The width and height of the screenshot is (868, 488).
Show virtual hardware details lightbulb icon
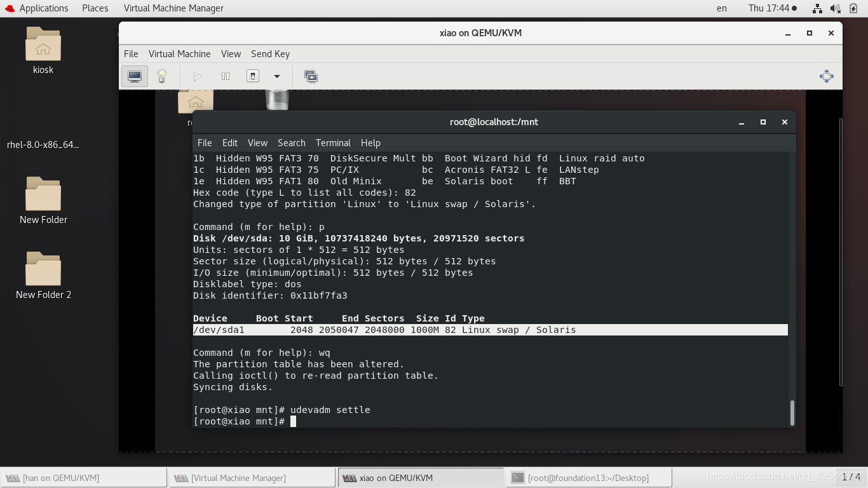coord(162,76)
